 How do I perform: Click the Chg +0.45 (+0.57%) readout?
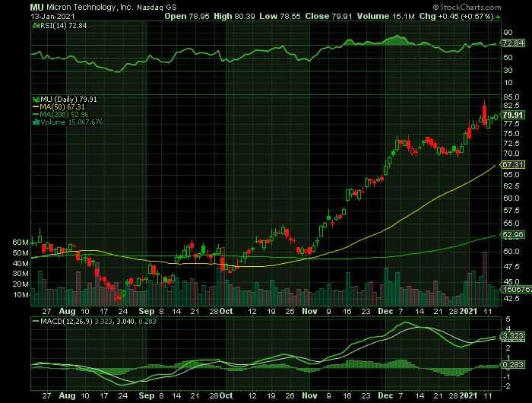click(x=456, y=16)
